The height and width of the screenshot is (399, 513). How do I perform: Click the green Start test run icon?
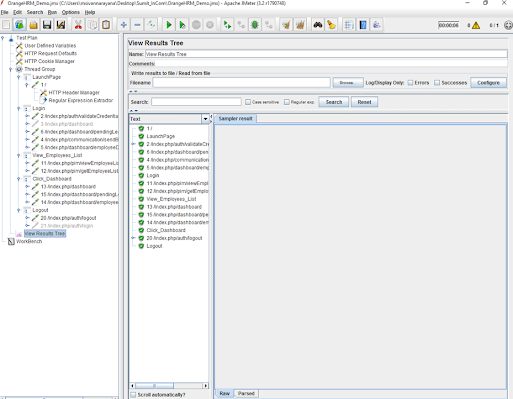pyautogui.click(x=169, y=25)
